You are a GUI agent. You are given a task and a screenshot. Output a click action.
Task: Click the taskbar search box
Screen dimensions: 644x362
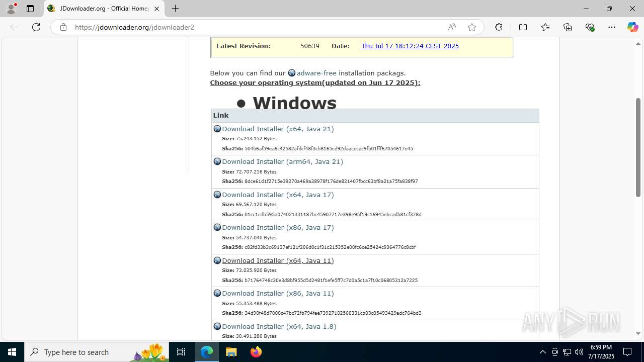click(x=97, y=352)
